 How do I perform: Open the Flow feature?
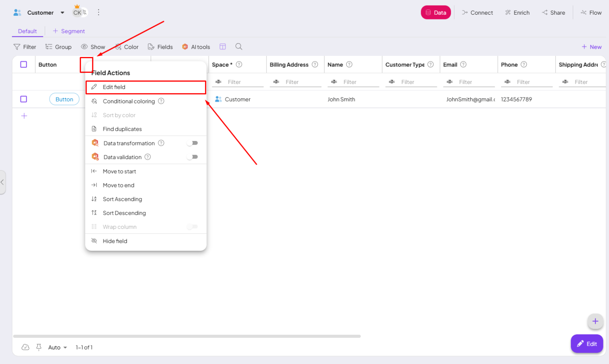pos(591,12)
